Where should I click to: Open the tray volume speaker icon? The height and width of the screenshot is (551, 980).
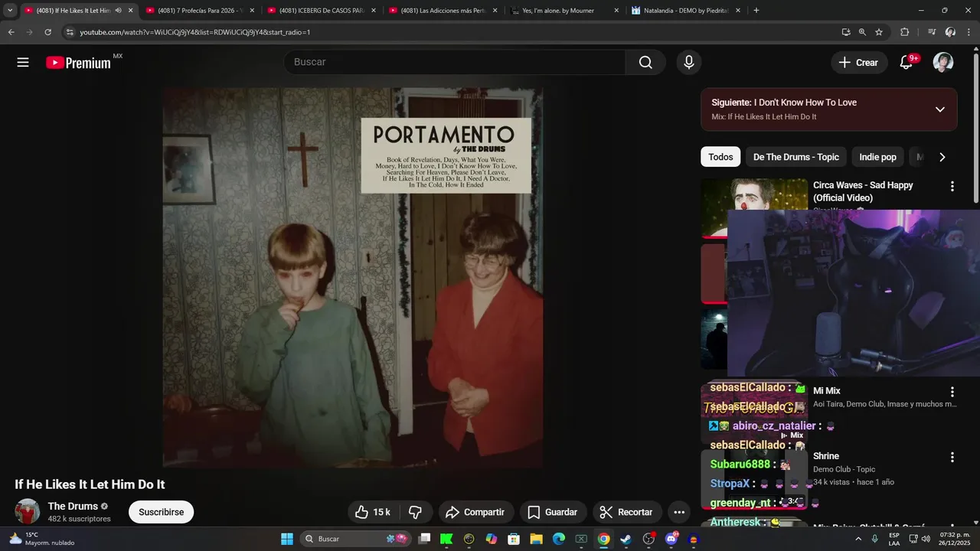tap(925, 539)
